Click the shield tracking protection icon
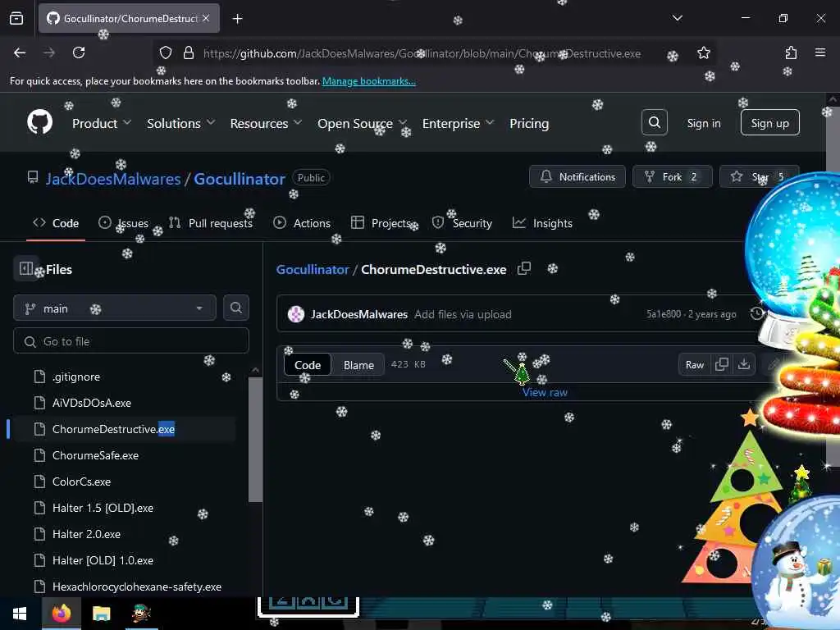 (166, 52)
